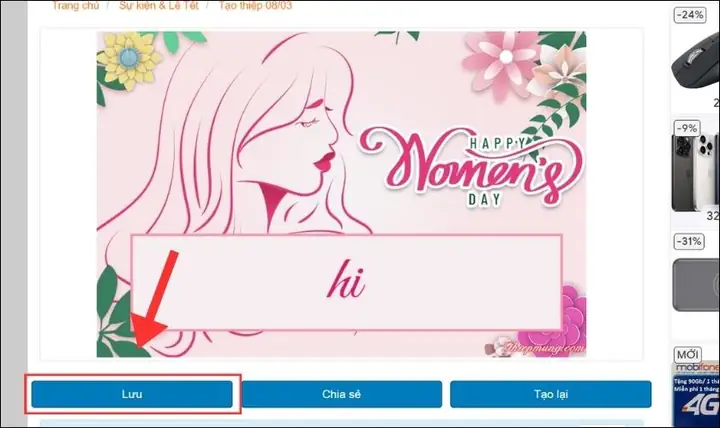Open the gray device product thumbnail
Viewport: 720px width, 428px height.
pyautogui.click(x=696, y=285)
